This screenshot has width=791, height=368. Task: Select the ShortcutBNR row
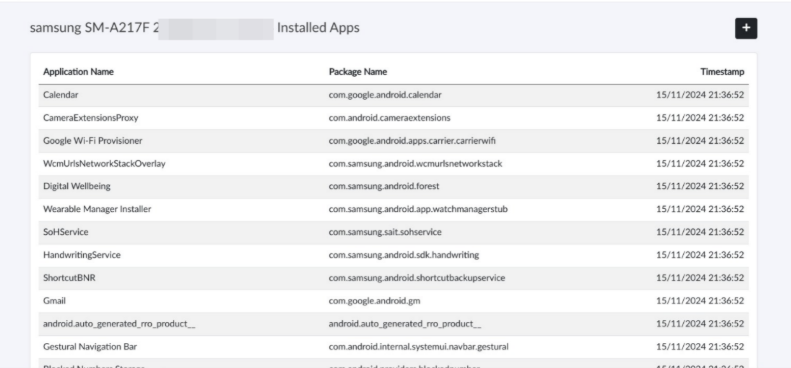393,278
